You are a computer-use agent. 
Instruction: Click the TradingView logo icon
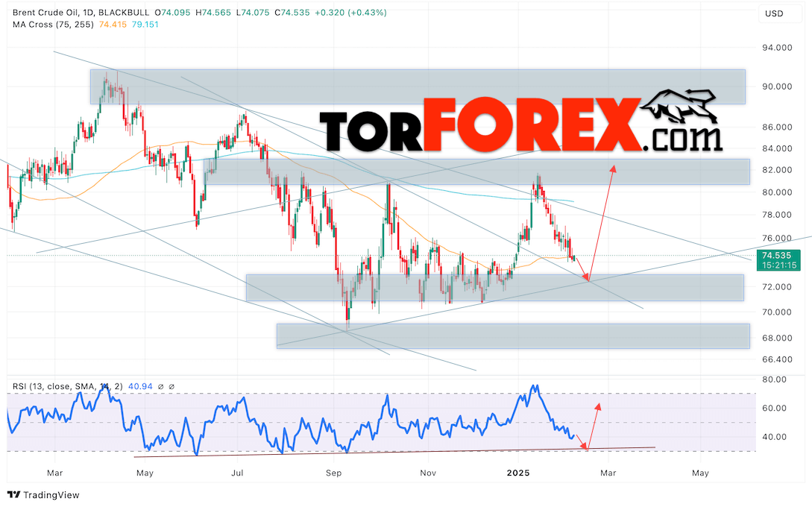pyautogui.click(x=13, y=495)
